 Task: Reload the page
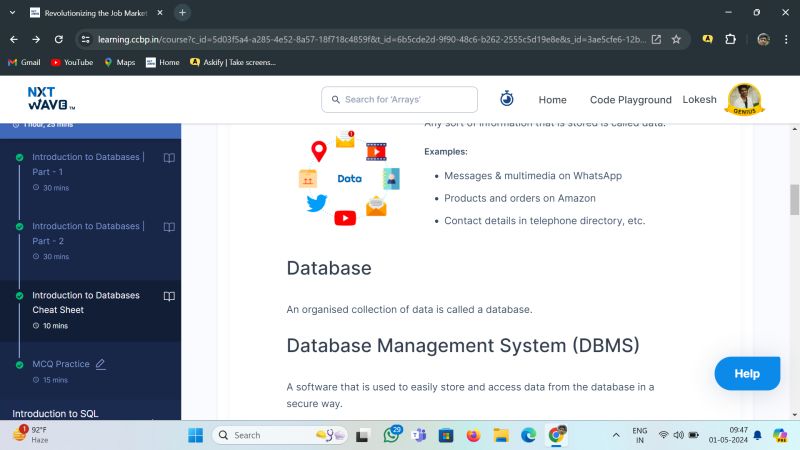click(59, 39)
